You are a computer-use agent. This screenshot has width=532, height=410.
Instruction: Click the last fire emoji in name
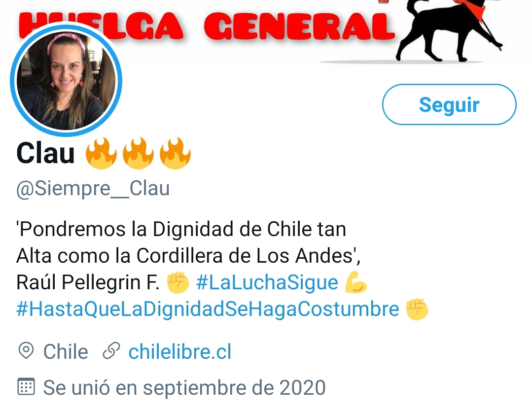[175, 153]
